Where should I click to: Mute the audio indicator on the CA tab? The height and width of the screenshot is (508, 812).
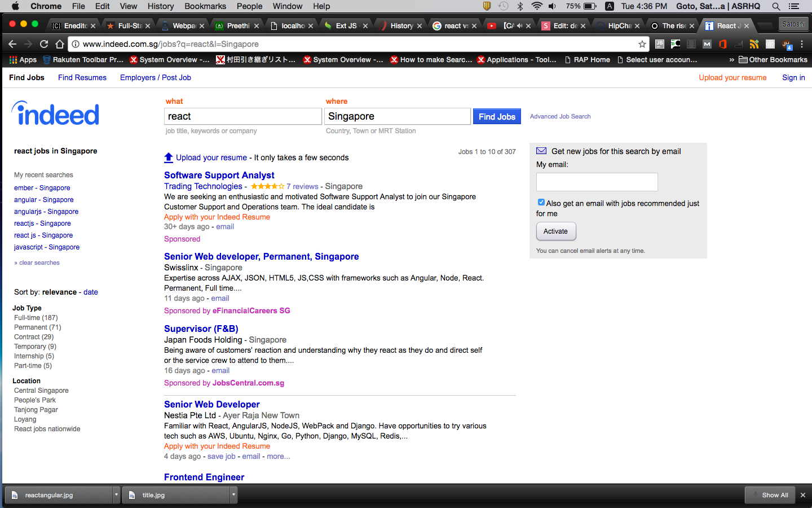pyautogui.click(x=519, y=25)
